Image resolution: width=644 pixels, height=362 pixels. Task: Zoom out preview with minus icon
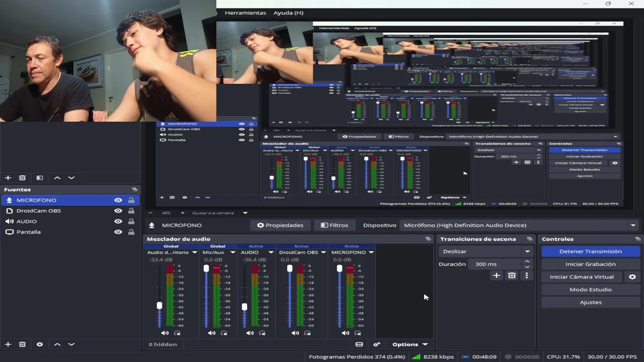tap(149, 213)
